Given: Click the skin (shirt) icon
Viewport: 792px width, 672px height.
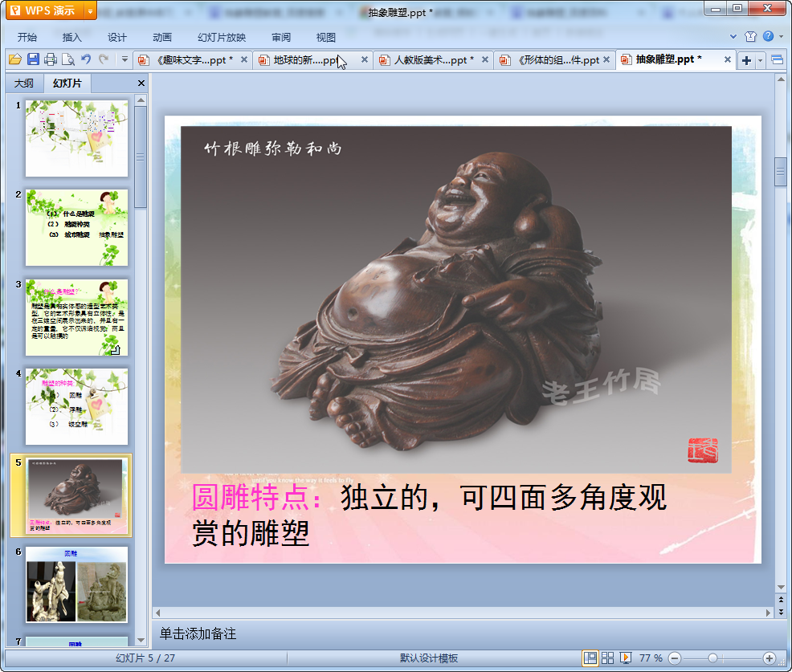Looking at the screenshot, I should click(750, 36).
